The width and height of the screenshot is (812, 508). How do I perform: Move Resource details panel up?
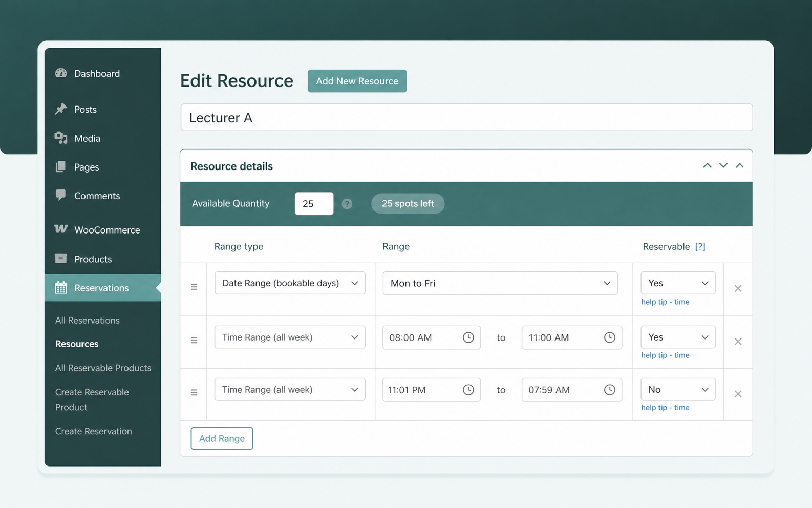tap(707, 165)
